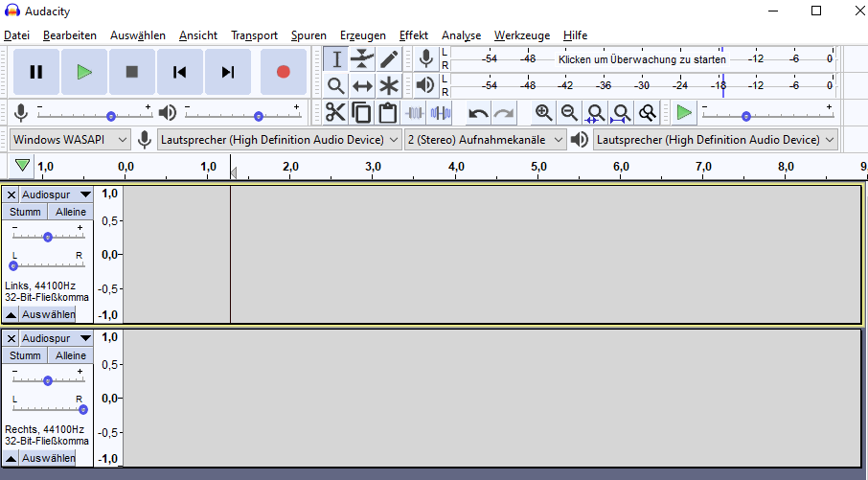Open the Transport menu

click(254, 35)
